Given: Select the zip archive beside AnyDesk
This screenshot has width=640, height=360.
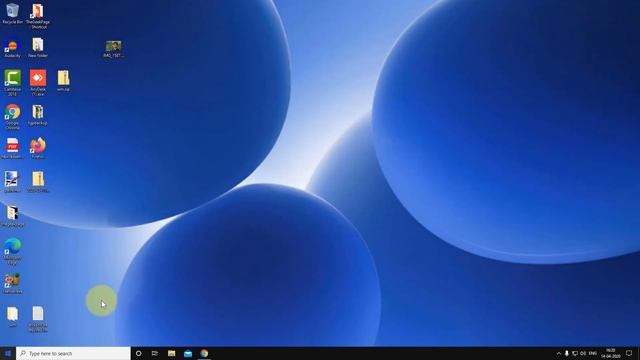Looking at the screenshot, I should pyautogui.click(x=63, y=80).
